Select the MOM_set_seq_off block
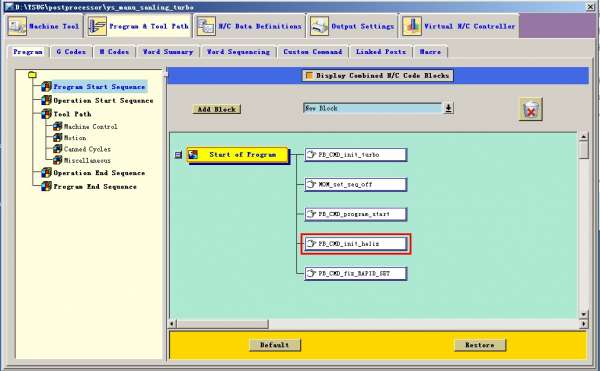 pos(356,184)
